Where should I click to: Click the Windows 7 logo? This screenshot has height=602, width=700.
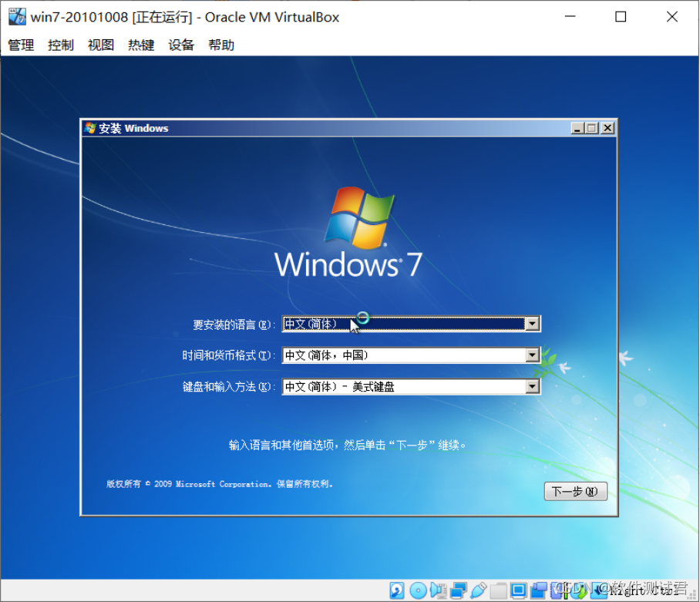(348, 233)
